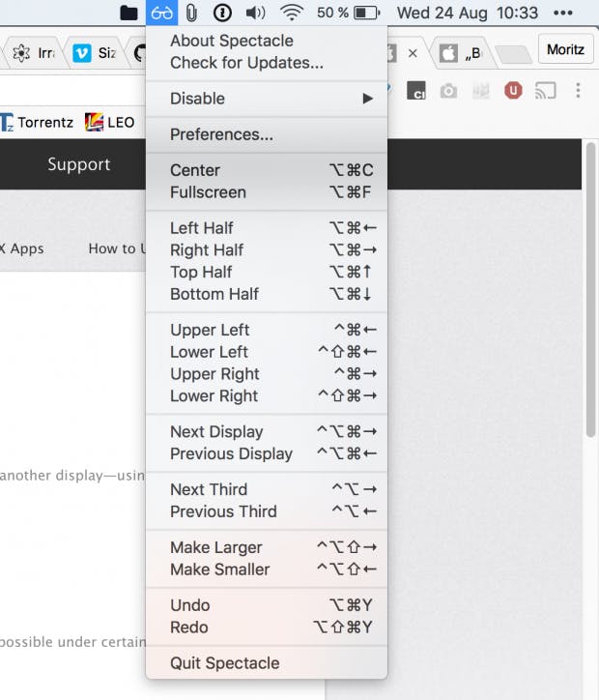Choose Lower Left

coord(267,352)
